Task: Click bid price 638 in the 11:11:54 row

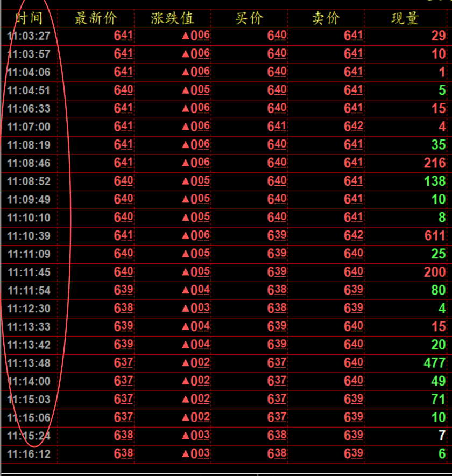Action: click(x=277, y=290)
